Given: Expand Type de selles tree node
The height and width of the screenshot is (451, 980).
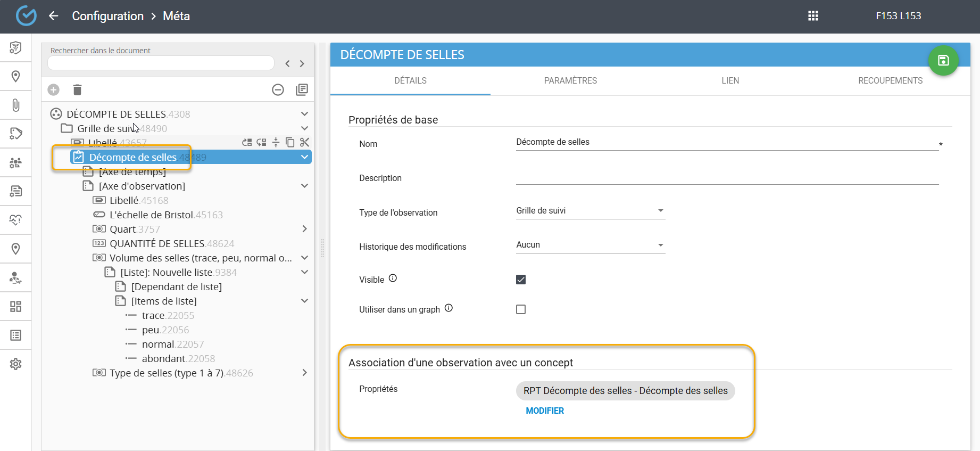Looking at the screenshot, I should 304,373.
